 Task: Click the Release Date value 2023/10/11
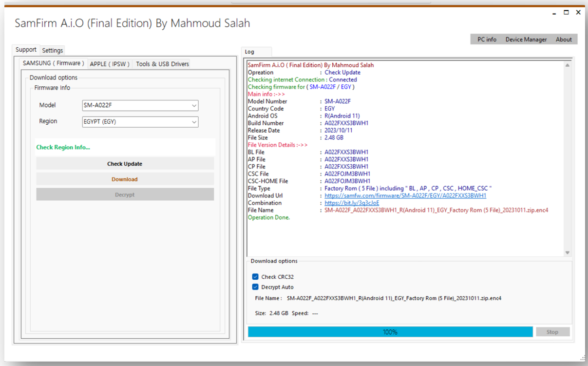[339, 131]
